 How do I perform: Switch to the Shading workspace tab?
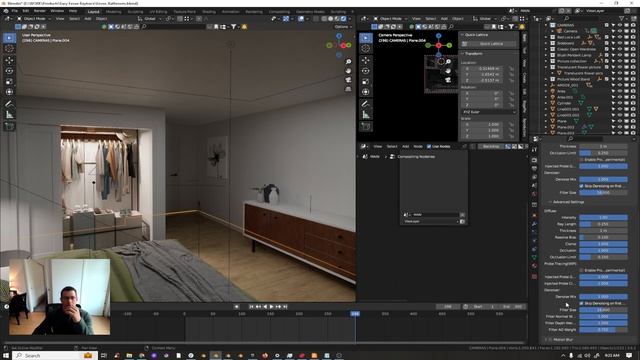click(x=209, y=12)
